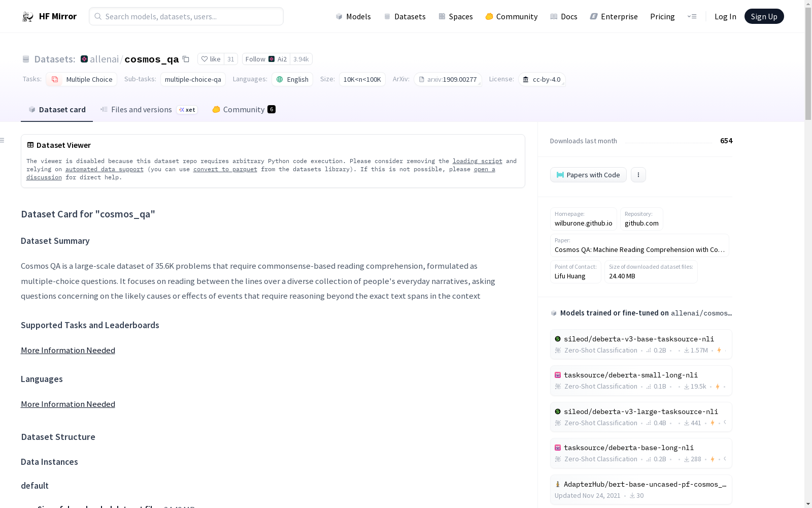This screenshot has width=812, height=508.
Task: Click the Multiple Choice task icon
Action: (54, 79)
